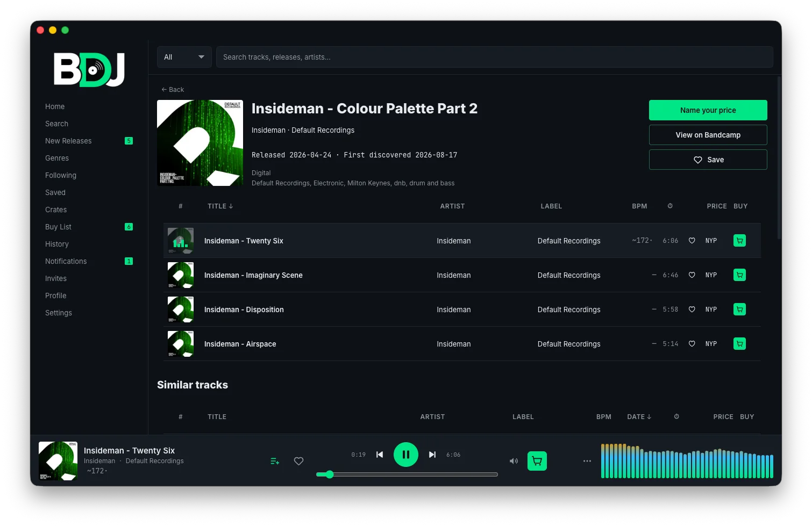Image resolution: width=812 pixels, height=526 pixels.
Task: Like the Twenty Six track row
Action: (x=692, y=241)
